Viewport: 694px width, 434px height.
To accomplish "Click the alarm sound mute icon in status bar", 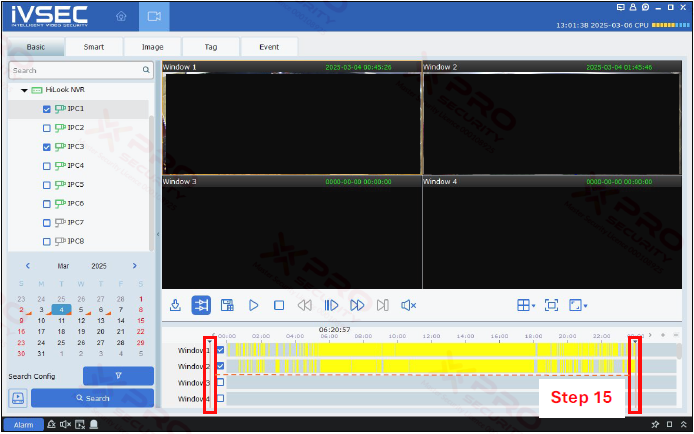I will pyautogui.click(x=66, y=424).
